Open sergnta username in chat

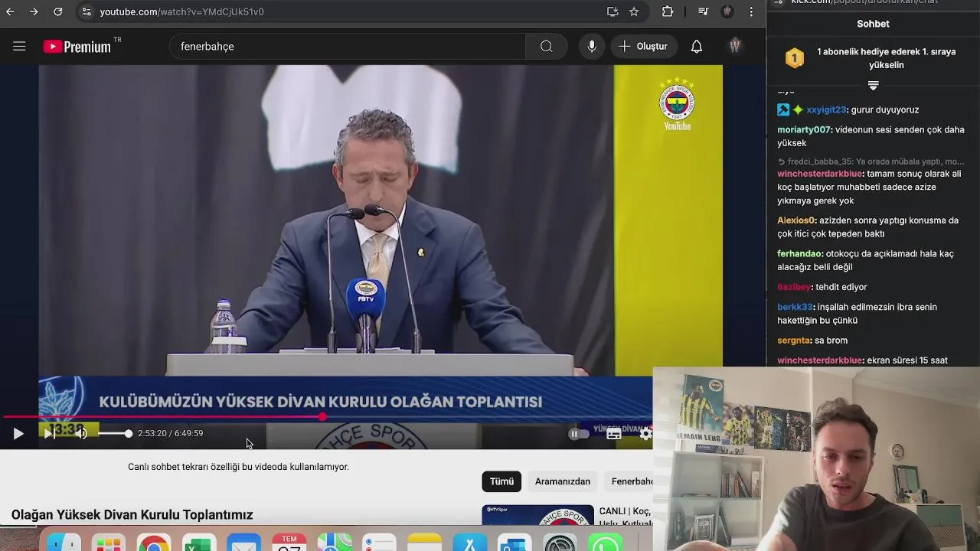(794, 341)
